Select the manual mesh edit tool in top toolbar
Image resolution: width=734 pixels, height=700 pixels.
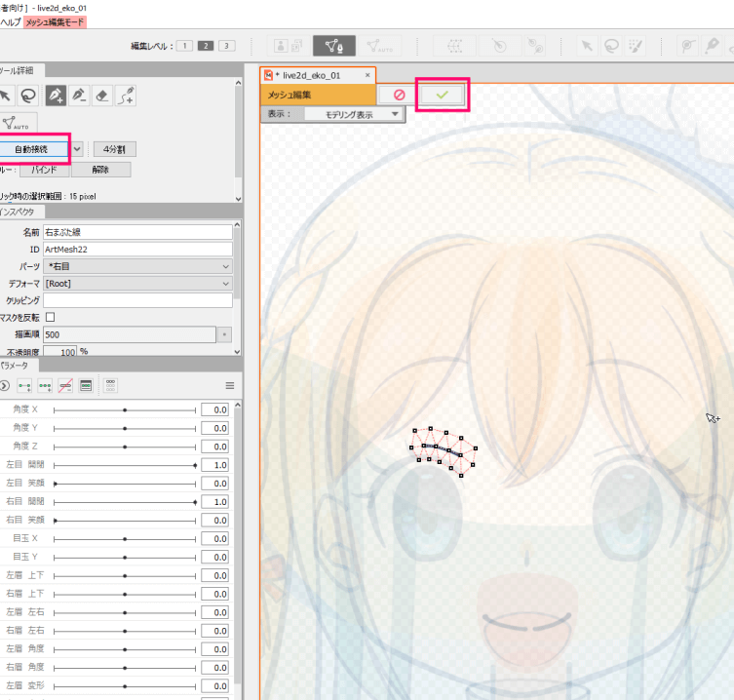[333, 46]
